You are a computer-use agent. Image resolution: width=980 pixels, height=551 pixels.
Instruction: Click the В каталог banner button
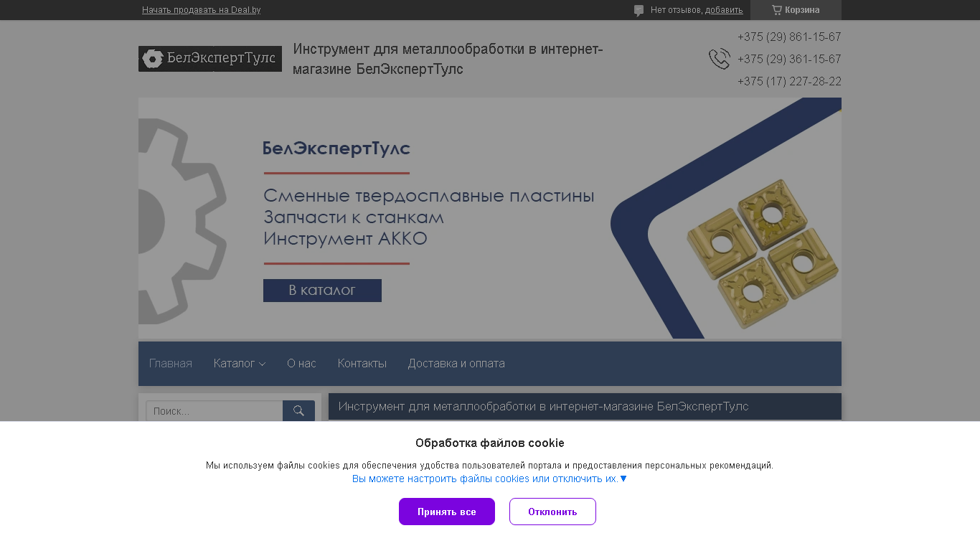point(322,291)
